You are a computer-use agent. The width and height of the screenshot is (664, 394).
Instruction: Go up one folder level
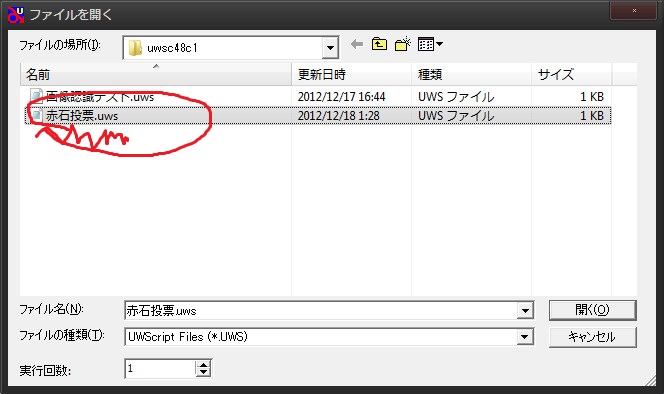(x=379, y=44)
